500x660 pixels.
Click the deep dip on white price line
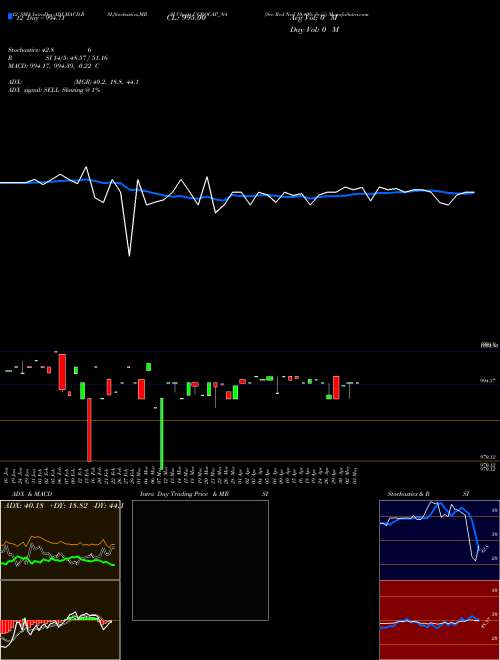tap(129, 254)
